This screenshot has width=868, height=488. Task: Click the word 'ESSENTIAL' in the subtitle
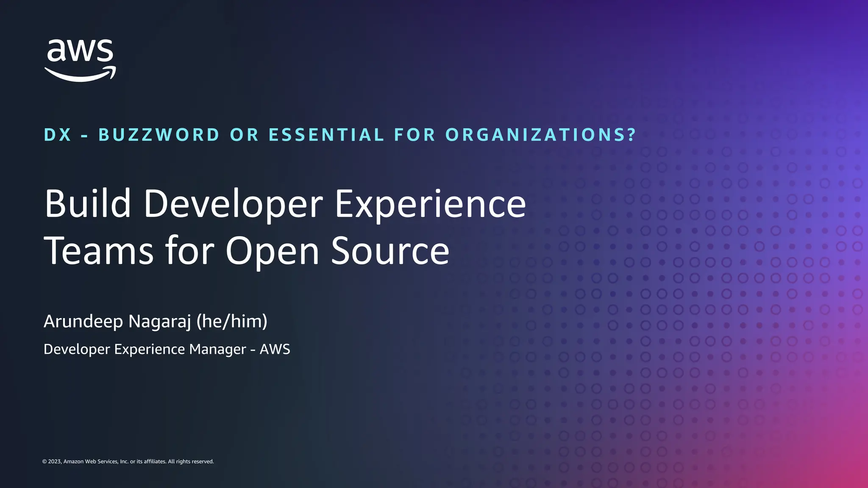326,135
